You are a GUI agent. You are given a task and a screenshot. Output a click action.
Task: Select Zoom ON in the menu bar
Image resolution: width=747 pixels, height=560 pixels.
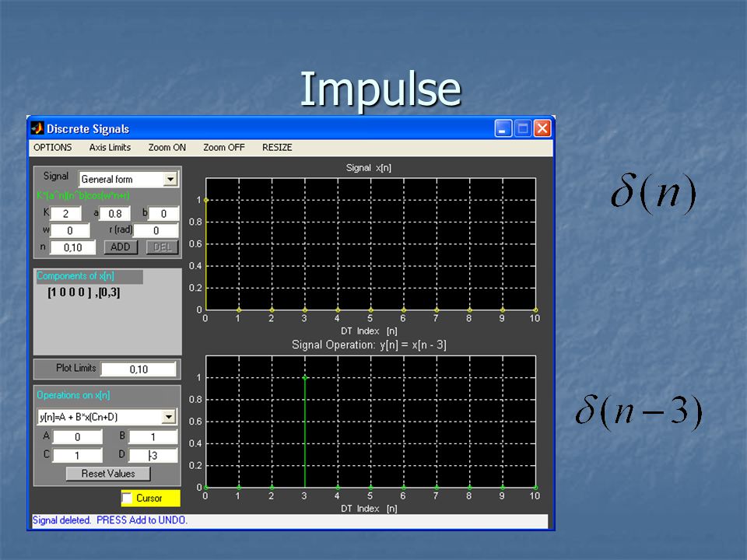click(167, 148)
